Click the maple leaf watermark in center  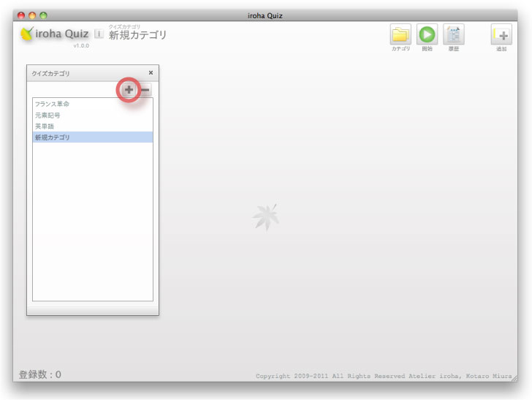[265, 217]
